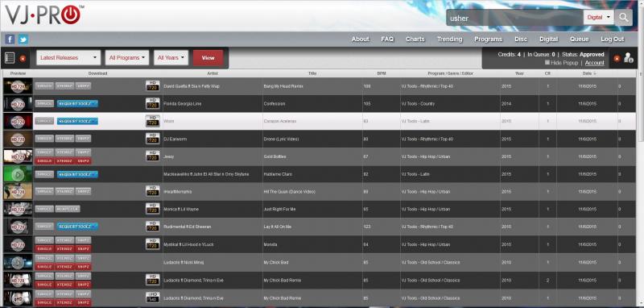Toggle the Hide Popup checkbox
This screenshot has height=308, width=644.
coord(547,63)
